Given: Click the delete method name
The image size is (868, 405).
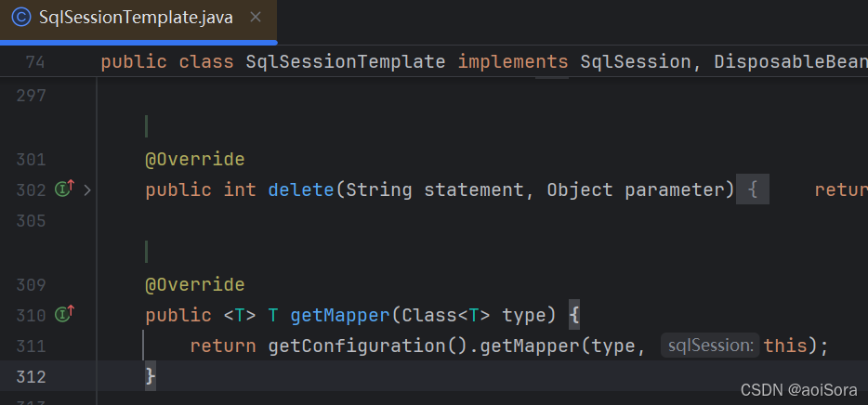Looking at the screenshot, I should pyautogui.click(x=301, y=190).
